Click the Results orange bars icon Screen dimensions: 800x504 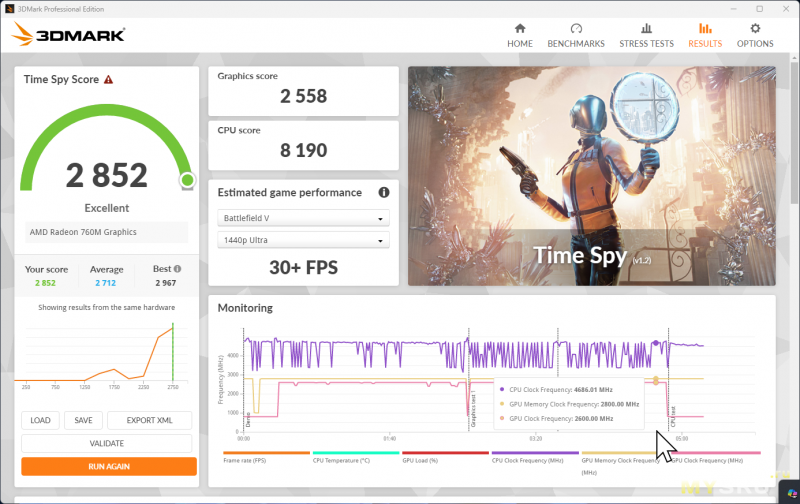[x=705, y=28]
